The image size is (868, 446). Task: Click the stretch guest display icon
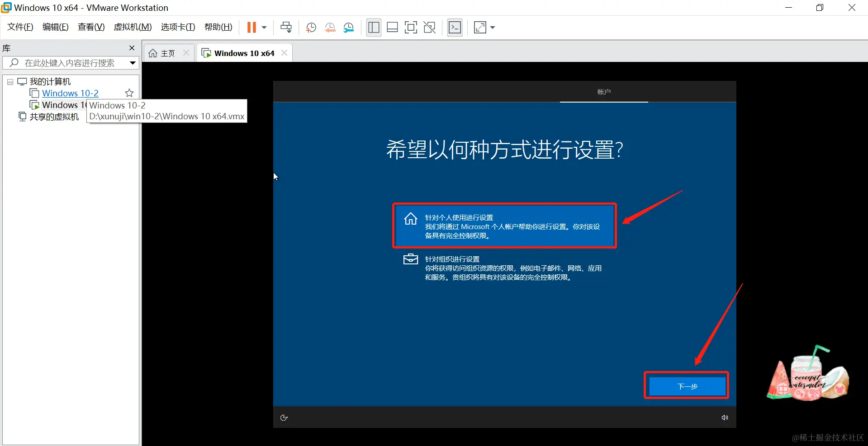coord(480,28)
